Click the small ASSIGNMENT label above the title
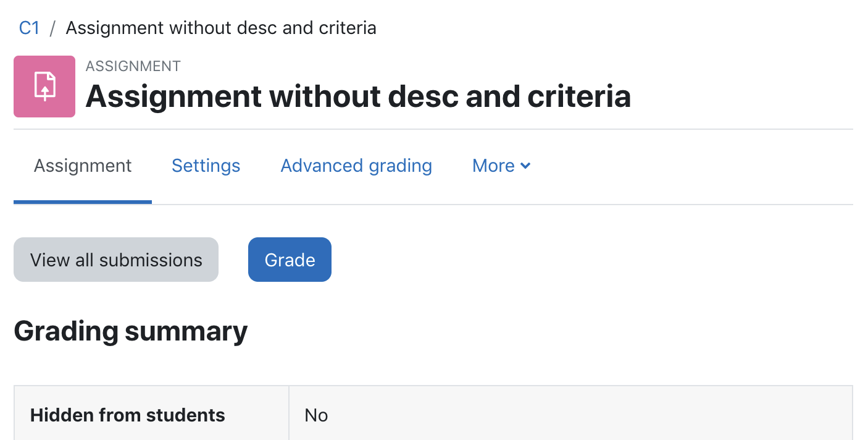 (x=133, y=66)
